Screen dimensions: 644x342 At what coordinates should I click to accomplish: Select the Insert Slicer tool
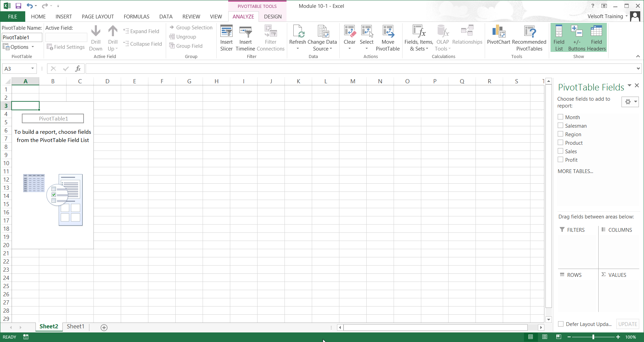(226, 37)
